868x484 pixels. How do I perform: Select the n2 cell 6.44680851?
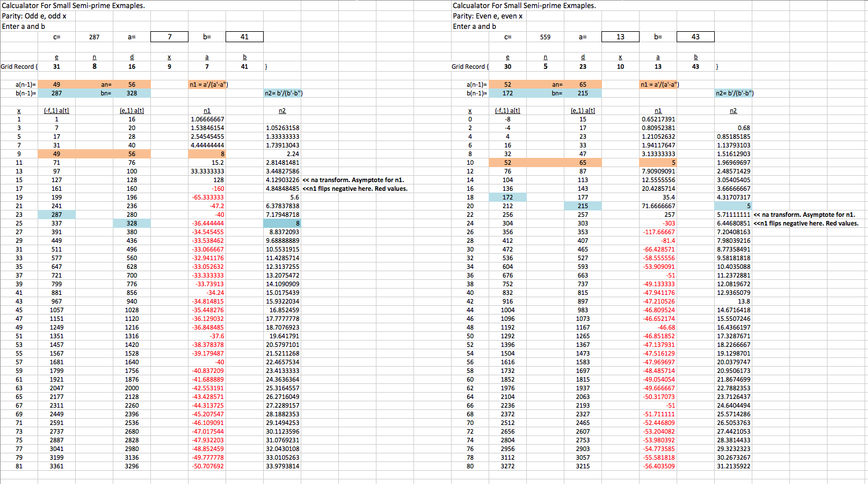[x=733, y=223]
